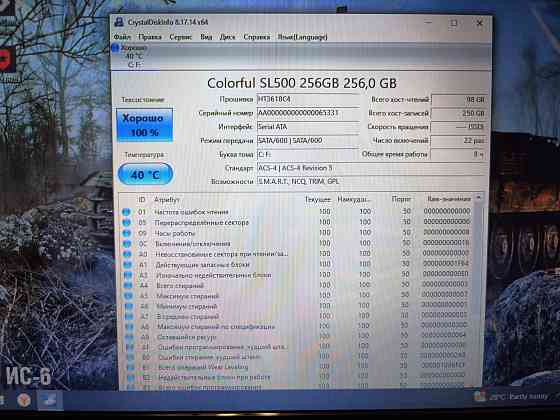Open the Файл menu

coord(122,37)
